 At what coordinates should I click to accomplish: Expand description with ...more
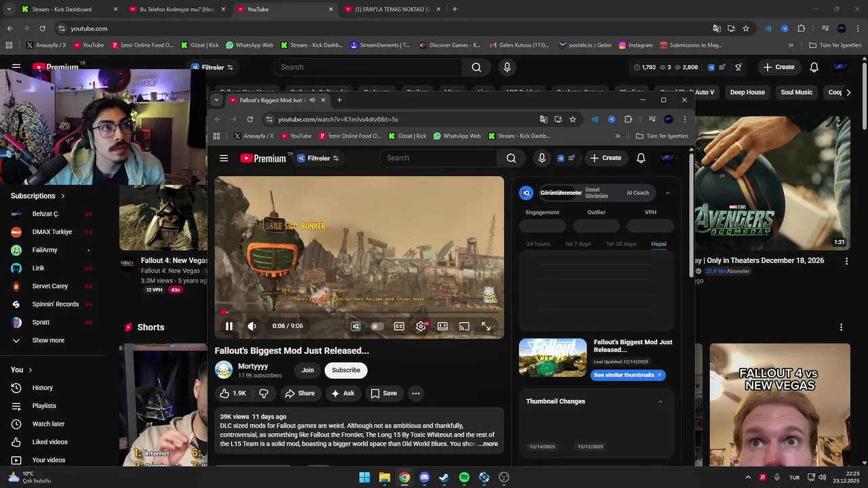point(488,444)
